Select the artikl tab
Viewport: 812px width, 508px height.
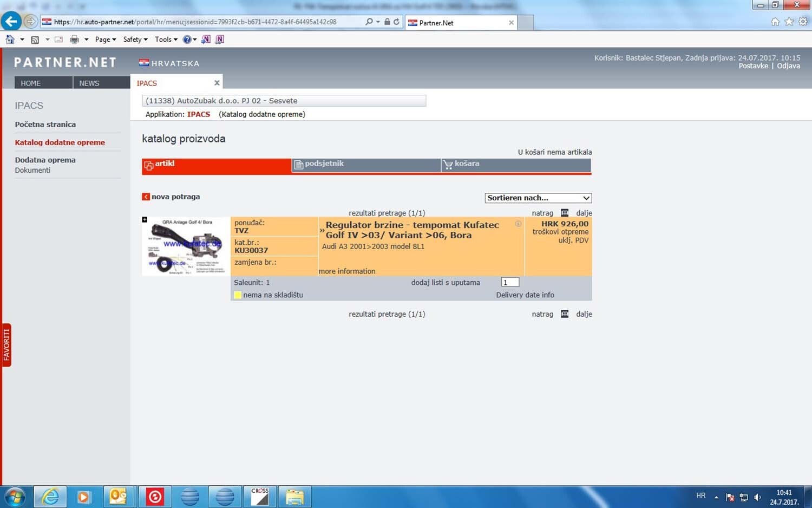(x=217, y=165)
